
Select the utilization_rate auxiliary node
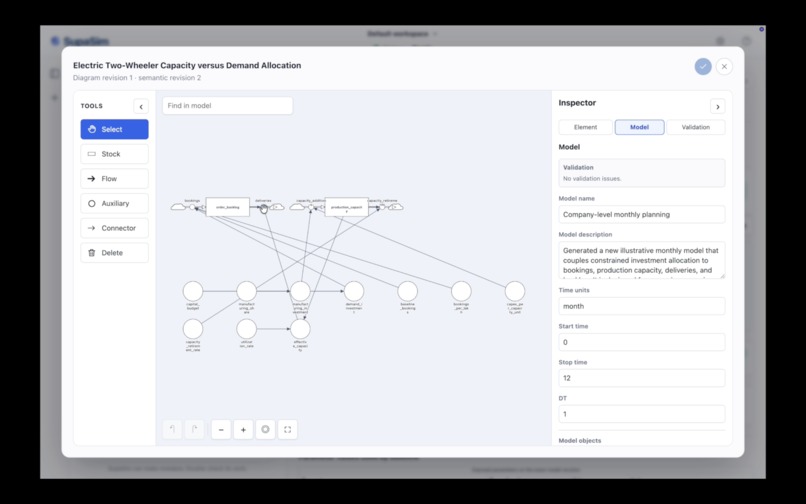click(247, 329)
